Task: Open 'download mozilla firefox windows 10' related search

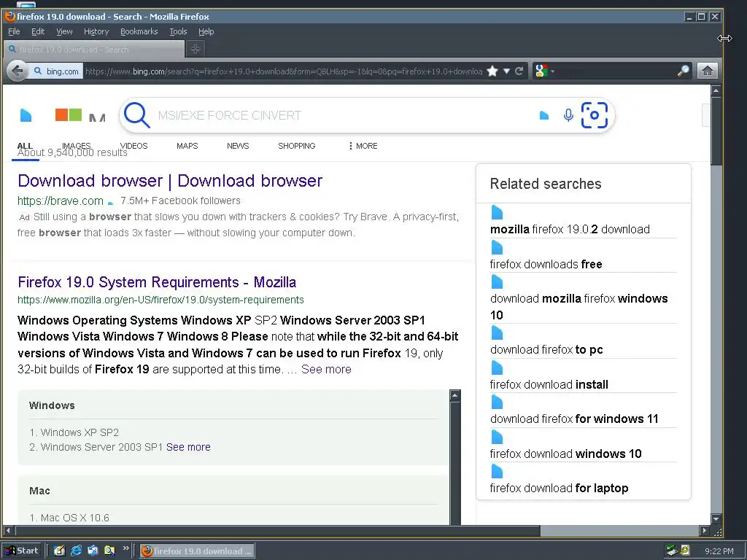Action: pyautogui.click(x=578, y=307)
